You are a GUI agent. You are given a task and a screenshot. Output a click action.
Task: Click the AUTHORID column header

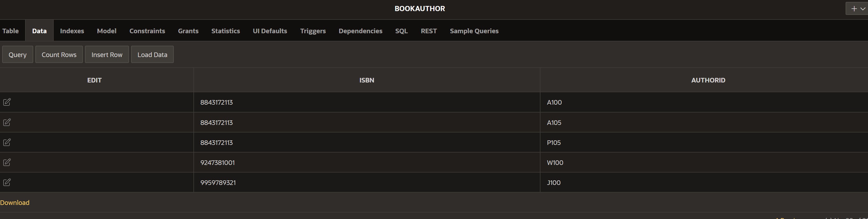[708, 80]
